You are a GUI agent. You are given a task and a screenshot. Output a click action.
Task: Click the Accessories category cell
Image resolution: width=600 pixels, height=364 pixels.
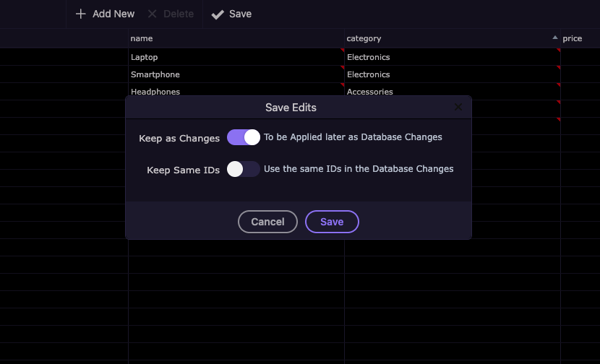[x=370, y=91]
